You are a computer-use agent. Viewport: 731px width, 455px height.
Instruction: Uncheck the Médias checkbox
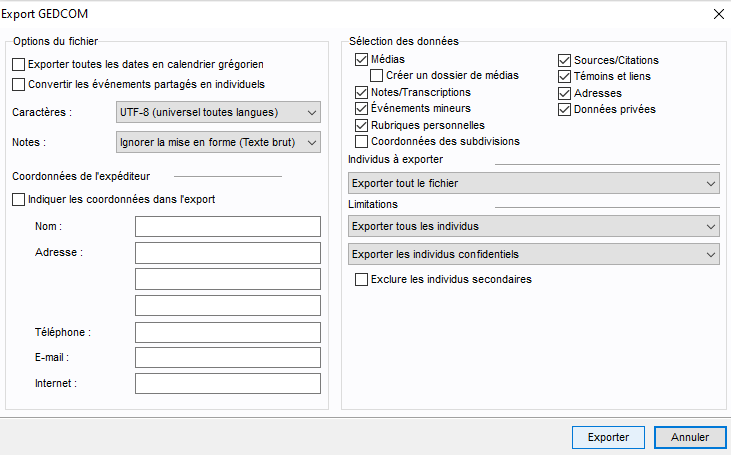click(x=362, y=60)
